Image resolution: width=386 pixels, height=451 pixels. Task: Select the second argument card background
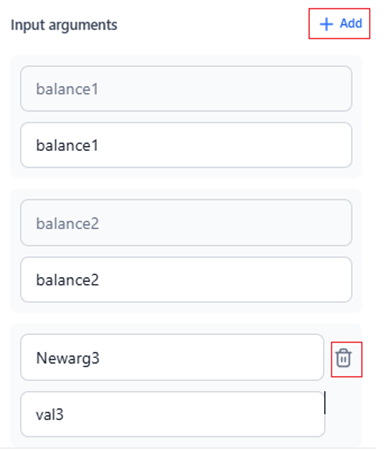pyautogui.click(x=186, y=251)
